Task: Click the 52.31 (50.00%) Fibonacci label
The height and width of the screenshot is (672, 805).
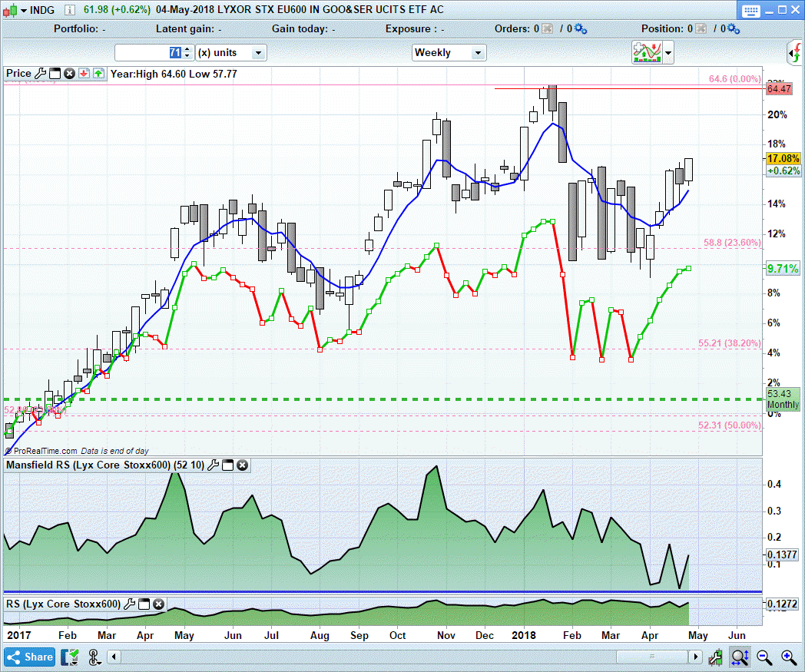Action: 730,425
